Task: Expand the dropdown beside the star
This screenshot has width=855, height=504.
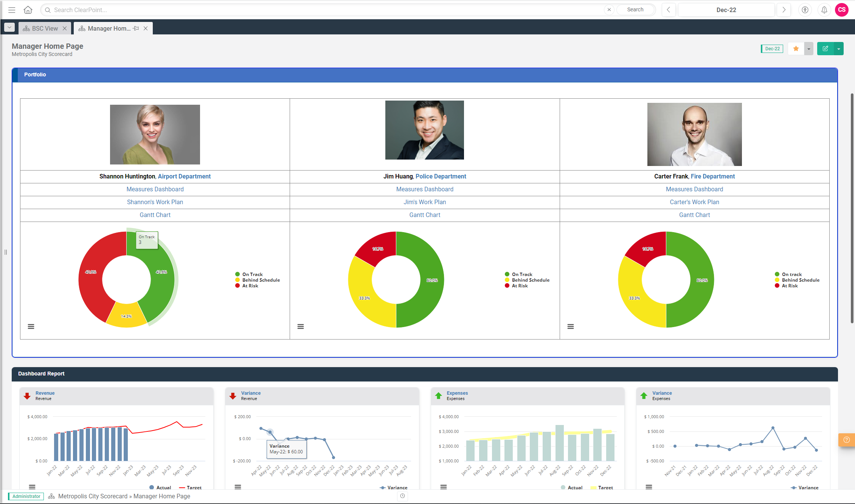Action: click(x=808, y=48)
